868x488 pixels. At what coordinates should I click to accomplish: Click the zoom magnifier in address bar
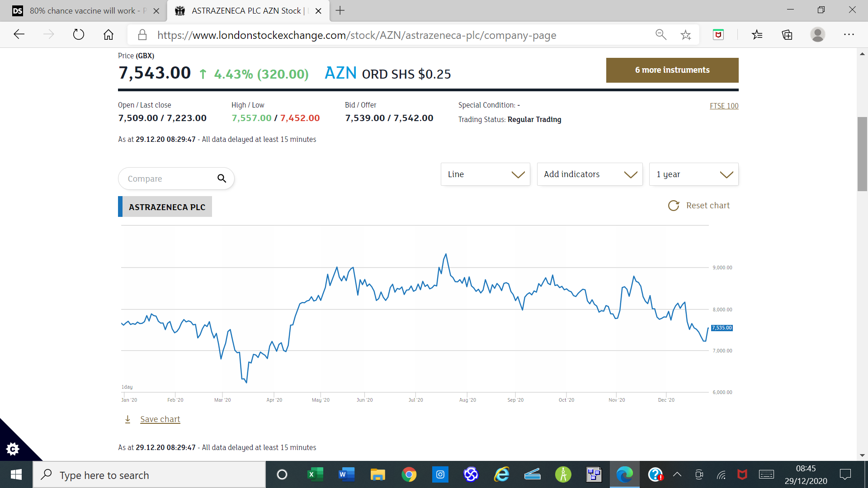(660, 35)
